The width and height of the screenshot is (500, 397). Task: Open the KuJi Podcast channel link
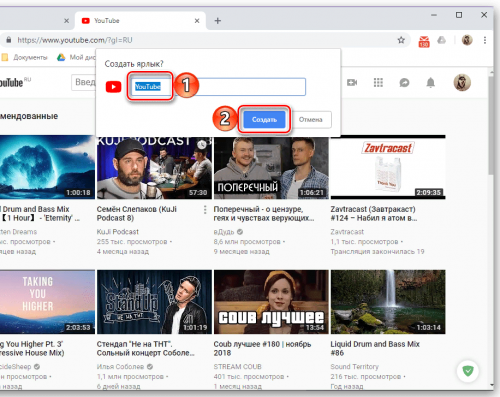click(118, 232)
